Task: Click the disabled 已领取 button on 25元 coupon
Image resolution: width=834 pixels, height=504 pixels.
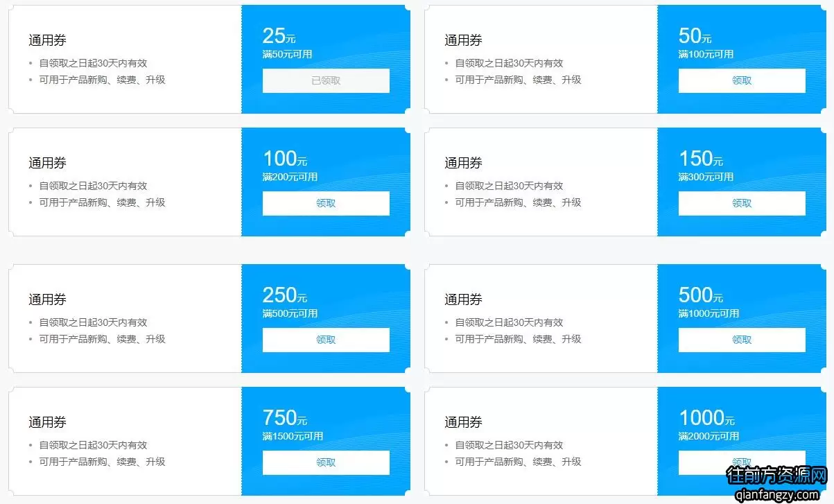Action: (326, 80)
